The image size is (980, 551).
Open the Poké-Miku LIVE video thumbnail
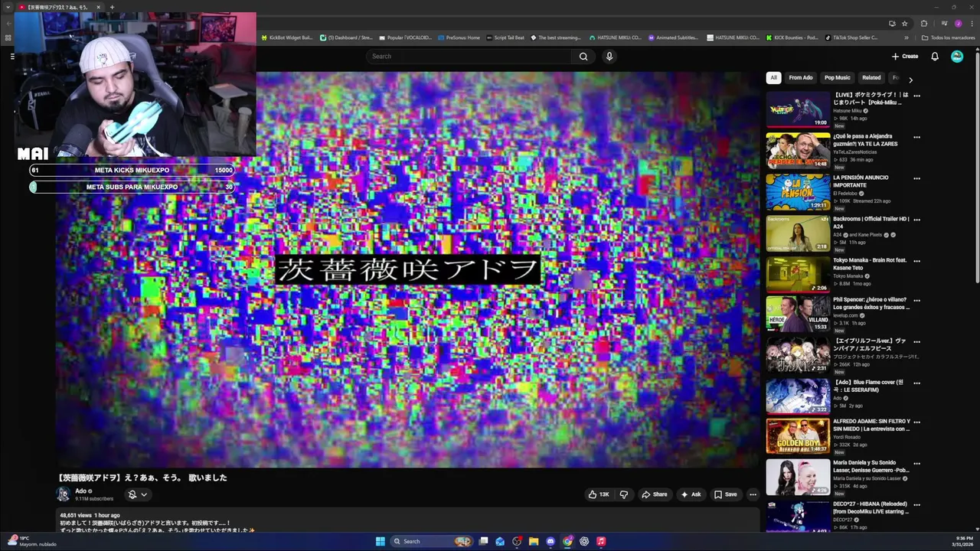(x=798, y=109)
